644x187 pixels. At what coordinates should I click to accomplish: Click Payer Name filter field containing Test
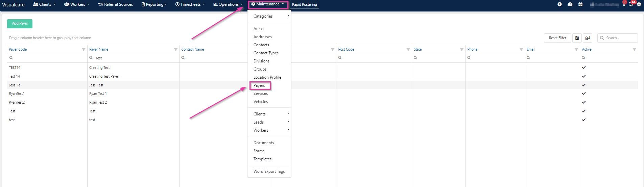tap(133, 58)
